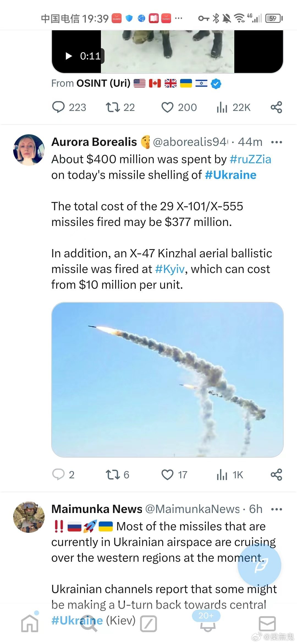297x644 pixels.
Task: Open Maimunka News profile avatar
Action: click(29, 517)
